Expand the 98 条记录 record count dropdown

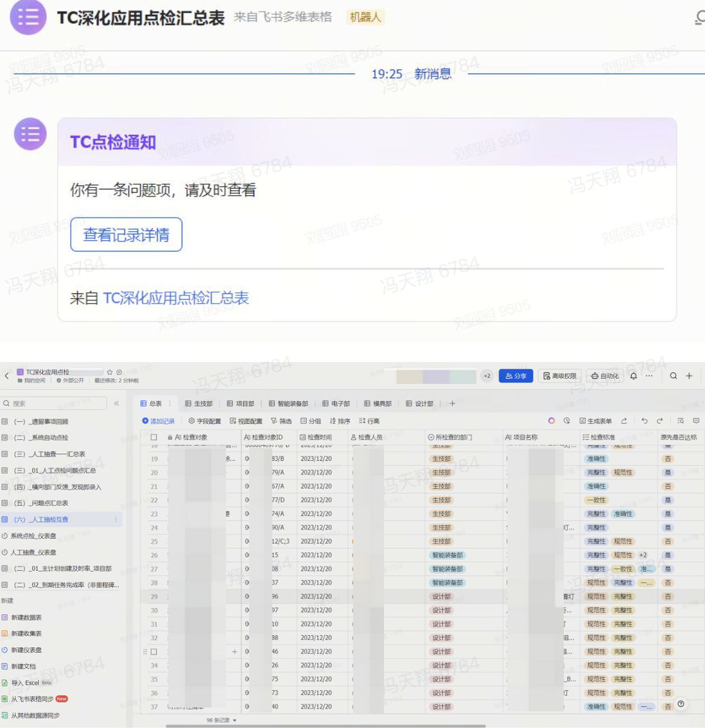[222, 720]
